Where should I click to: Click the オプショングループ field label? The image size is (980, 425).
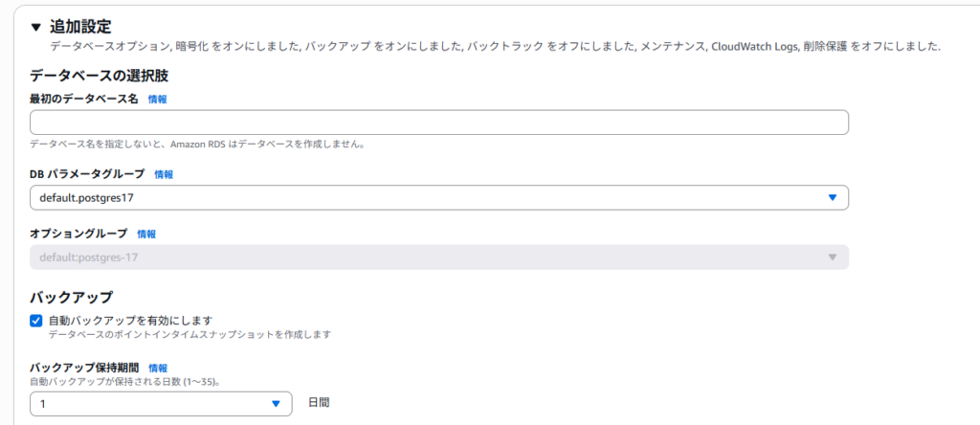(78, 234)
